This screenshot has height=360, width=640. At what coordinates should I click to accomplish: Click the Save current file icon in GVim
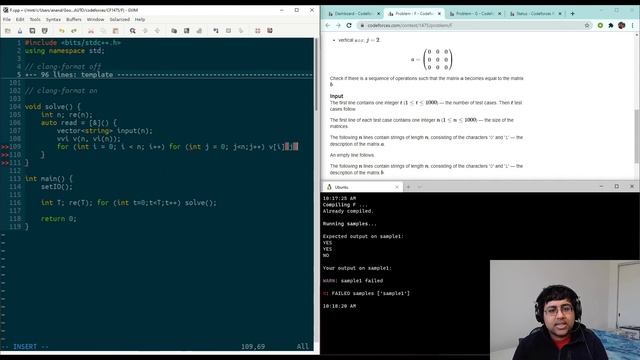click(20, 31)
